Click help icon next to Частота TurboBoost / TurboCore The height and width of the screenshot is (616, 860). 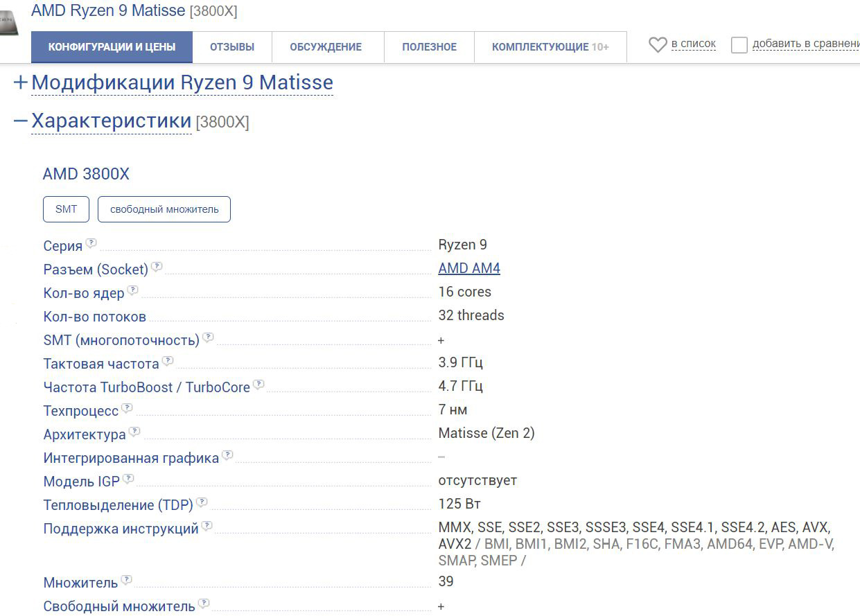(x=258, y=385)
